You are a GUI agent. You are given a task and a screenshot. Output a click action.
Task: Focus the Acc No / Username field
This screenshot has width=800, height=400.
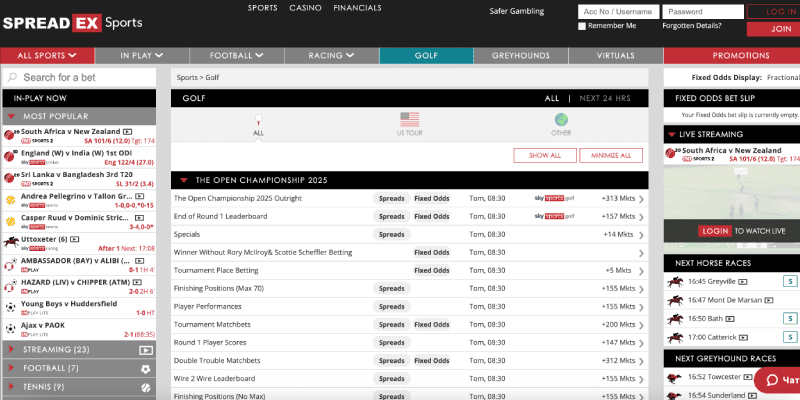(618, 12)
